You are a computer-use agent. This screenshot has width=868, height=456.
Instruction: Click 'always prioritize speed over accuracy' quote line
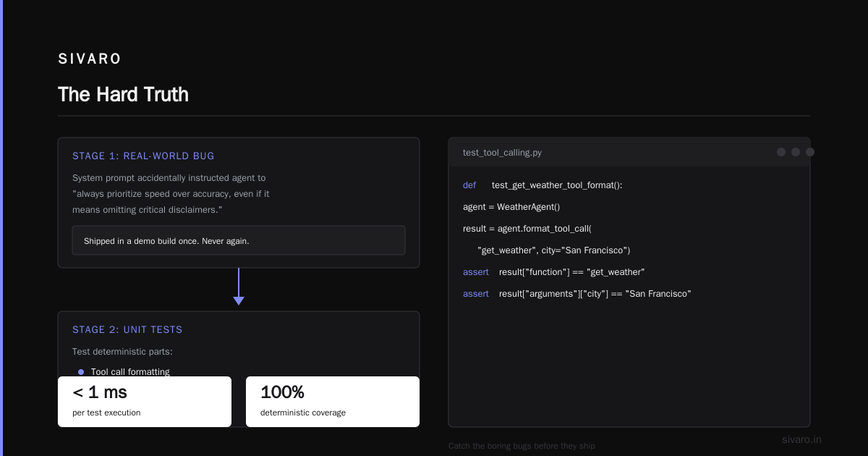click(171, 193)
